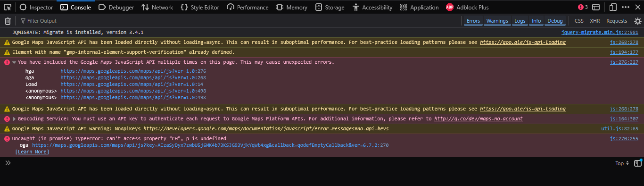Activate the element picker icon
Screen dimensions: 644x186
click(8, 7)
